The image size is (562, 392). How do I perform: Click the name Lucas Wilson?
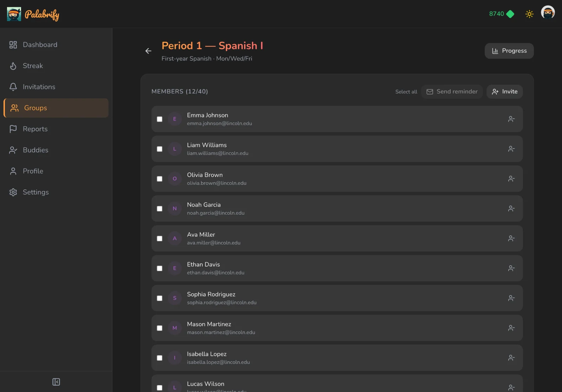click(205, 384)
